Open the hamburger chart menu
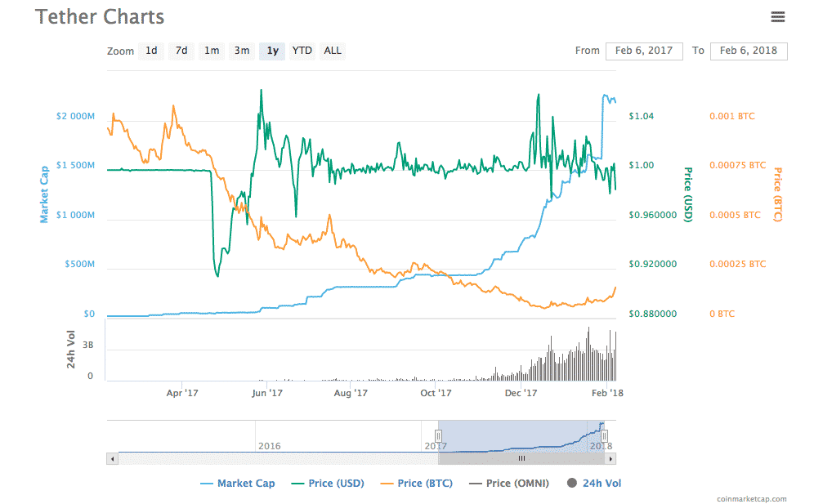The image size is (814, 504). click(777, 17)
